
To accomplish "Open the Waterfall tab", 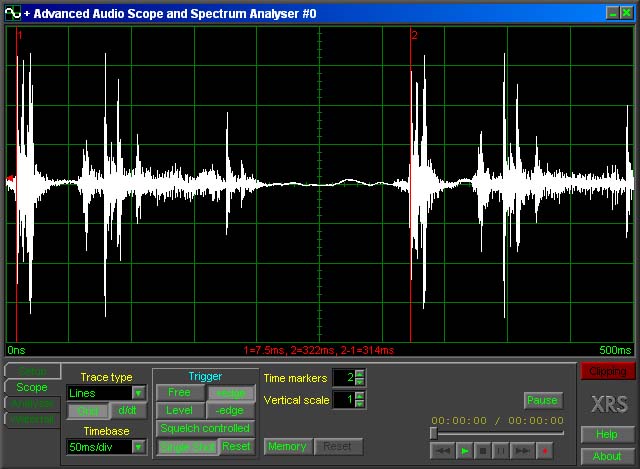I will 32,420.
